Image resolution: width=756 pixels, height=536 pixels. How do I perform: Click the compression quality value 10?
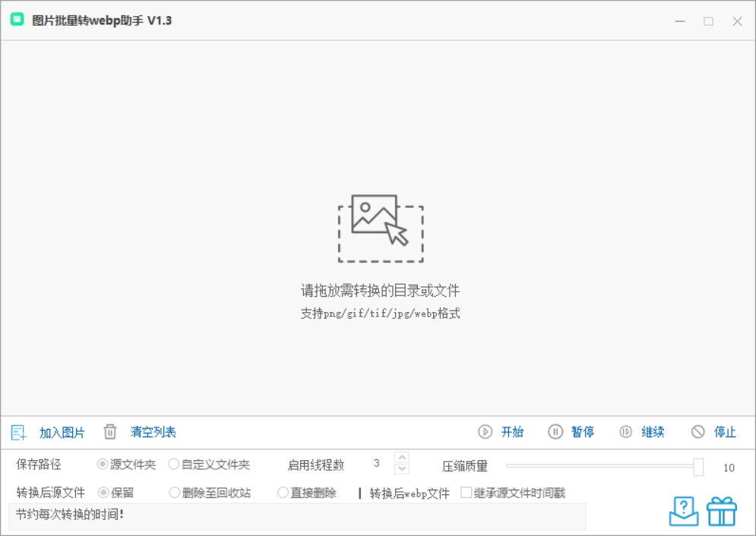click(x=729, y=468)
